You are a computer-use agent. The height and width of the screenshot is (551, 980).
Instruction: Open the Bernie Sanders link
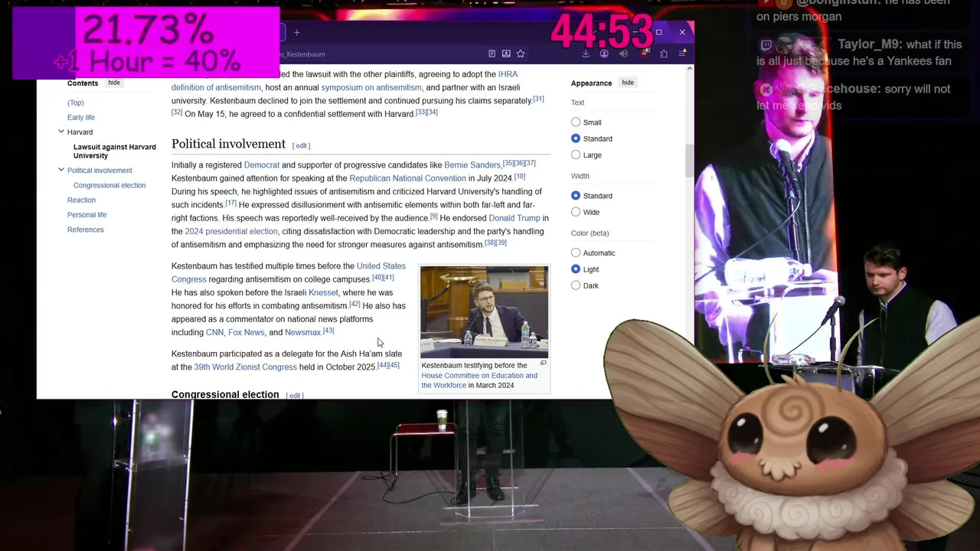(x=472, y=165)
